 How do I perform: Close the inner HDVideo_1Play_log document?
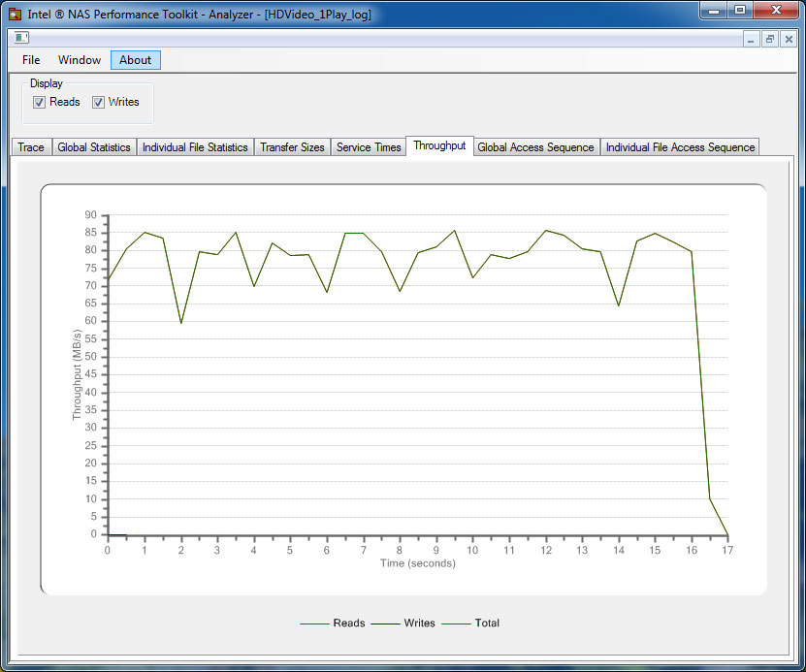[788, 39]
